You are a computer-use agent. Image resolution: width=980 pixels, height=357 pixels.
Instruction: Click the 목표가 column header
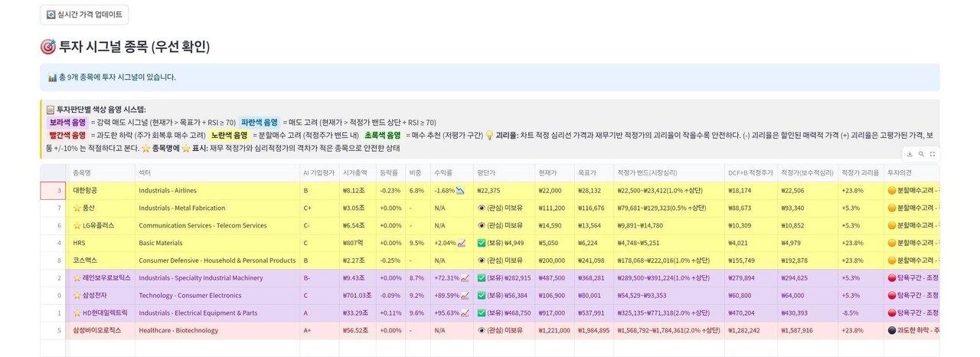click(595, 172)
